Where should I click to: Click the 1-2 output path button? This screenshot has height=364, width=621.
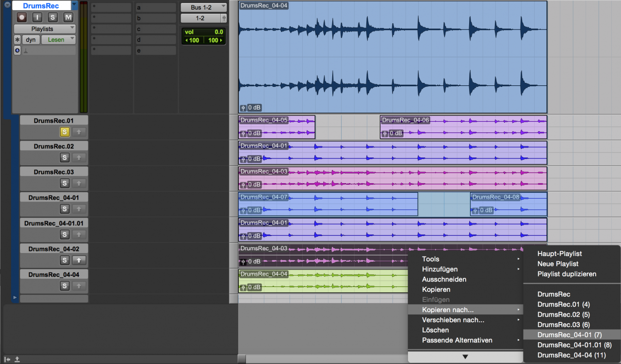[x=200, y=18]
